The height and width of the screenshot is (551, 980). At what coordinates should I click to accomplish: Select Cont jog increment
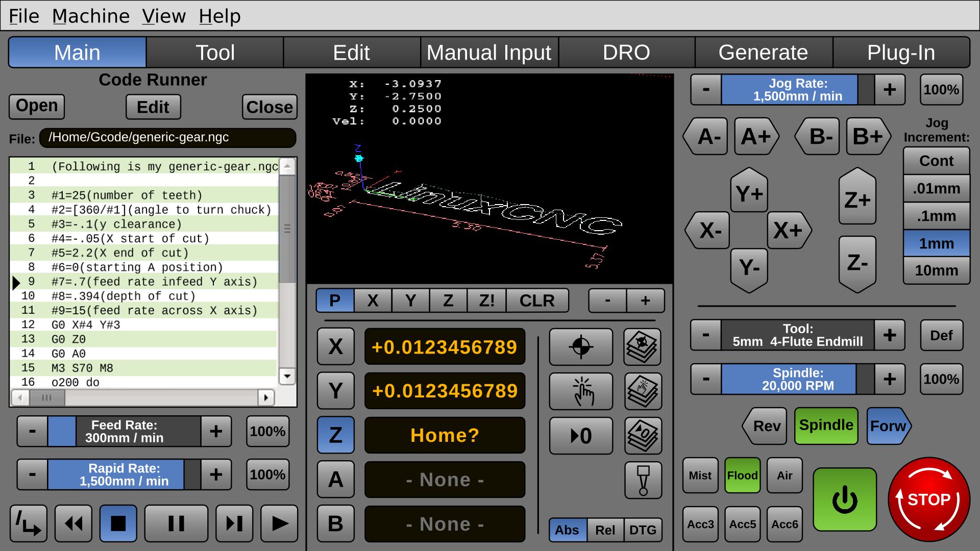(937, 161)
